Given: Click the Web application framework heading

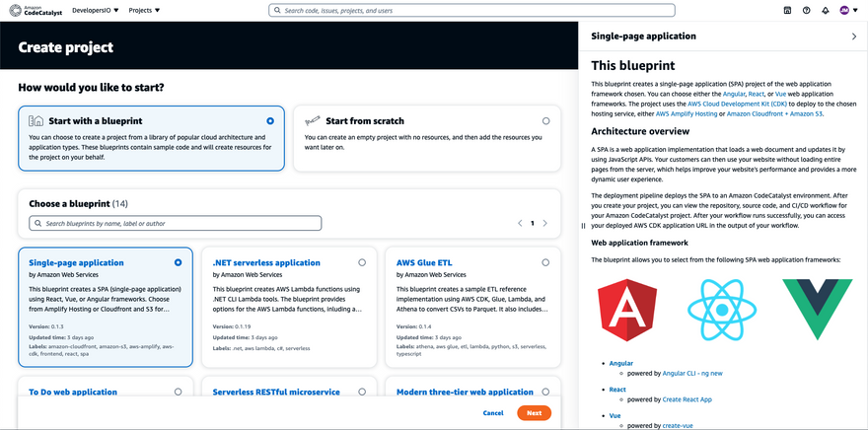Looking at the screenshot, I should coord(639,243).
